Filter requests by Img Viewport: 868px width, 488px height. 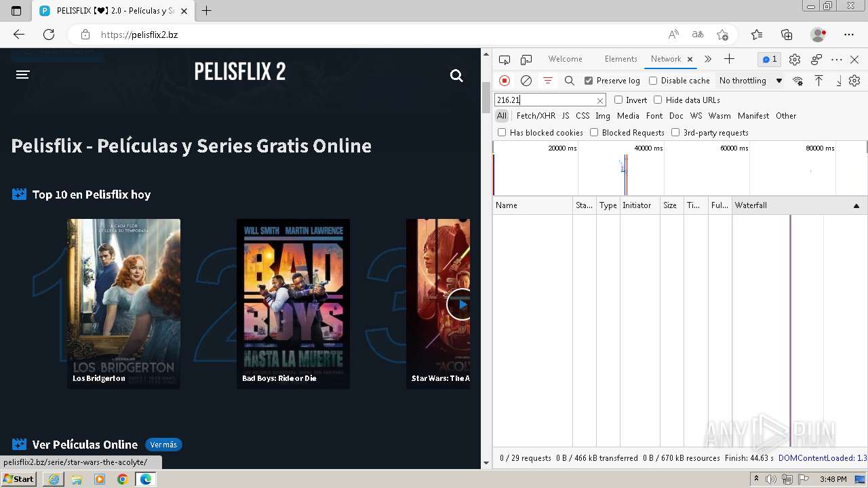(603, 116)
